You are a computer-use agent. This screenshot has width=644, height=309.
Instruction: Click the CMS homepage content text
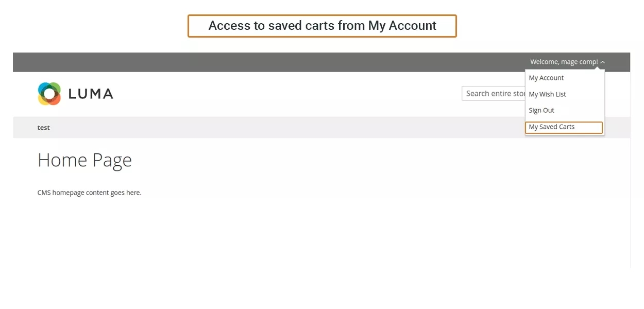tap(89, 193)
